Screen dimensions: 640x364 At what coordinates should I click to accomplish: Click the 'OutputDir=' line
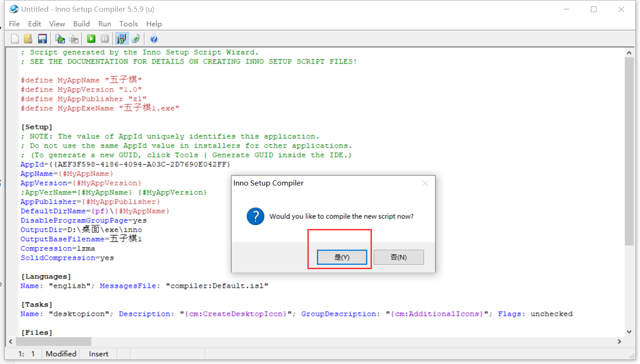coord(81,229)
